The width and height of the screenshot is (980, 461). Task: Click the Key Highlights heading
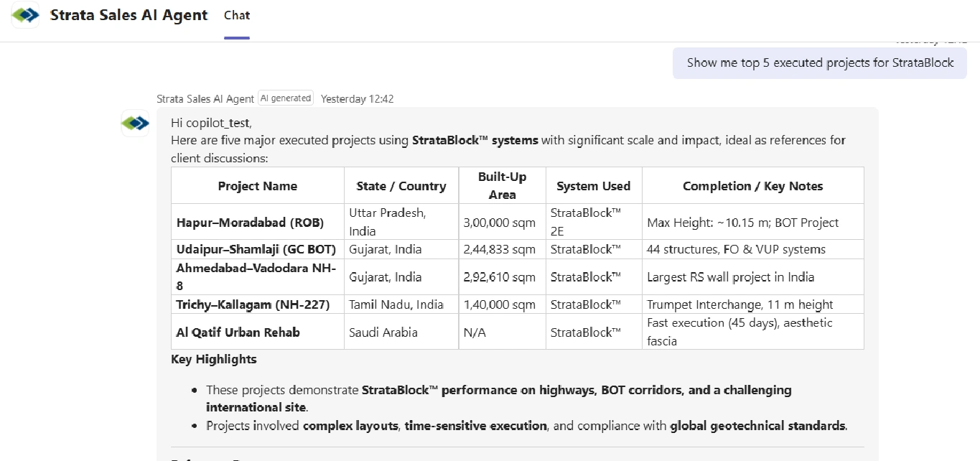[x=214, y=359]
